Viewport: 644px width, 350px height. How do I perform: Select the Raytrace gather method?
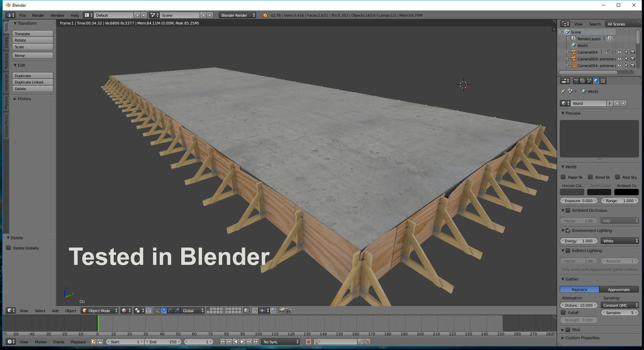[x=579, y=289]
